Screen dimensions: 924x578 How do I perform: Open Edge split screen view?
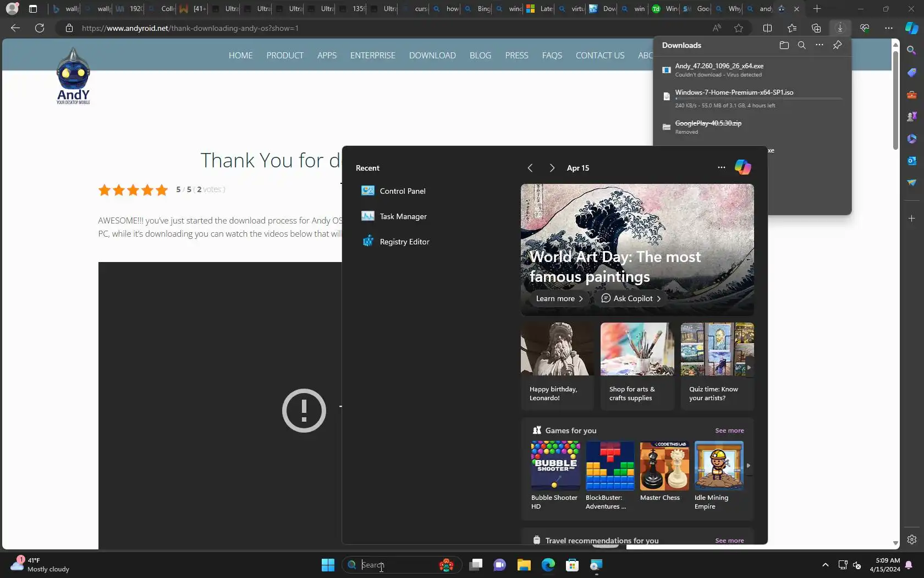[768, 28]
